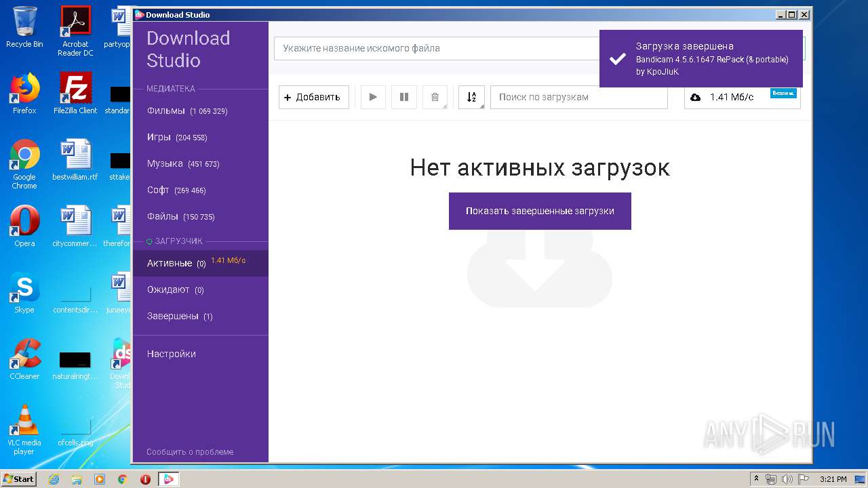The image size is (868, 488).
Task: Open ofcells.png file on desktop
Action: [x=75, y=432]
